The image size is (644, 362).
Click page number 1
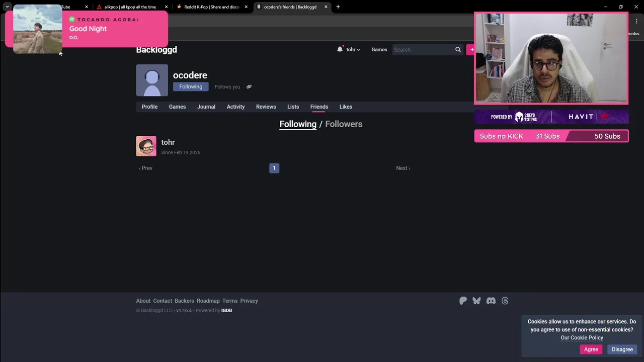click(x=274, y=168)
